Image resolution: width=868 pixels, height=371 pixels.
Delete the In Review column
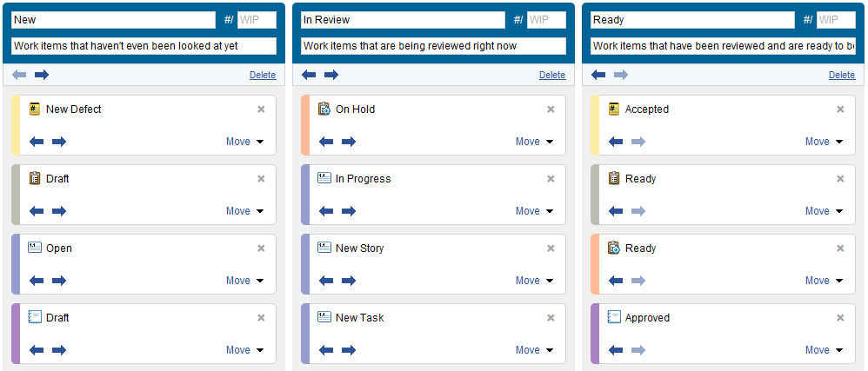(x=552, y=76)
